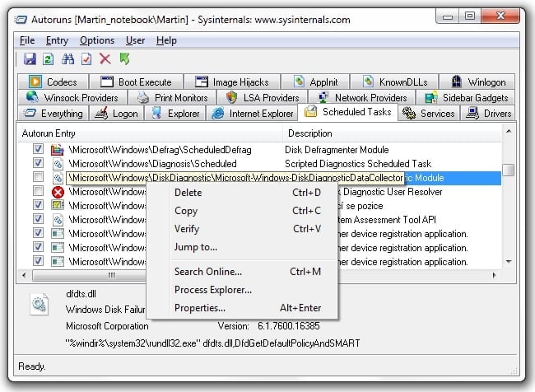
Task: Click the red X Delete toolbar icon
Action: [x=105, y=59]
